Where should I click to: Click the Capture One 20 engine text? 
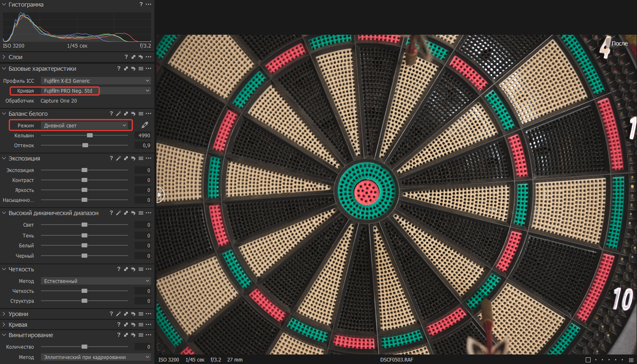pyautogui.click(x=59, y=101)
